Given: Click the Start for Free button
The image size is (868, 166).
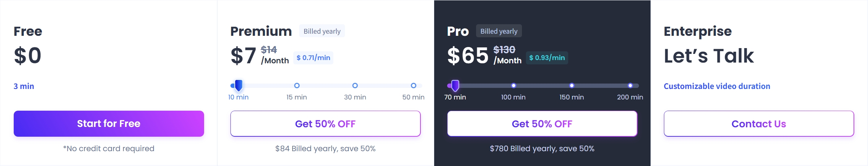Looking at the screenshot, I should pos(109,124).
